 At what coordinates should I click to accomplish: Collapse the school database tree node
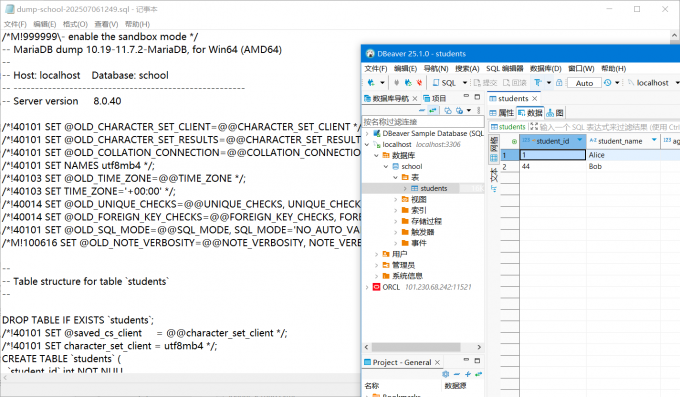[x=386, y=166]
